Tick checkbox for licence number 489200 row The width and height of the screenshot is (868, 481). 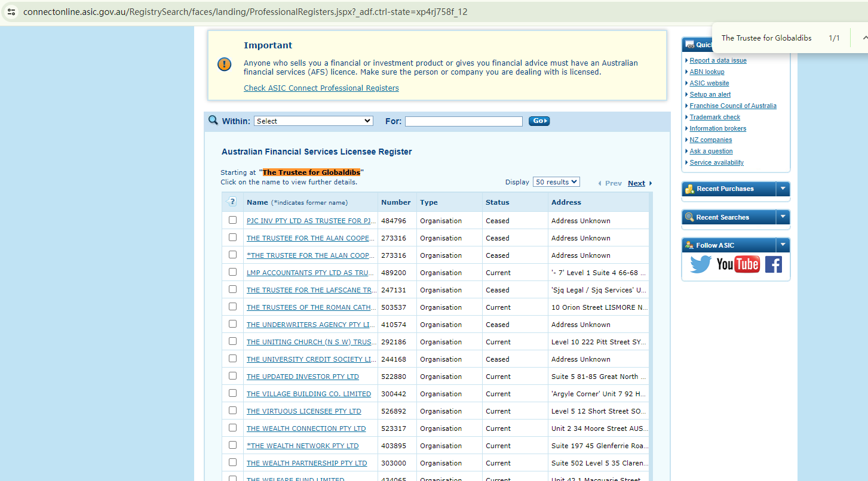click(233, 272)
